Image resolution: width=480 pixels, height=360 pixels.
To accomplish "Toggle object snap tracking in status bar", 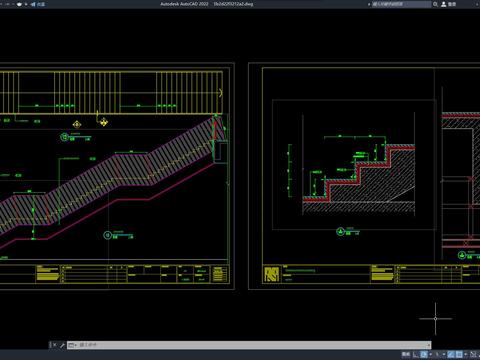I will (x=451, y=354).
